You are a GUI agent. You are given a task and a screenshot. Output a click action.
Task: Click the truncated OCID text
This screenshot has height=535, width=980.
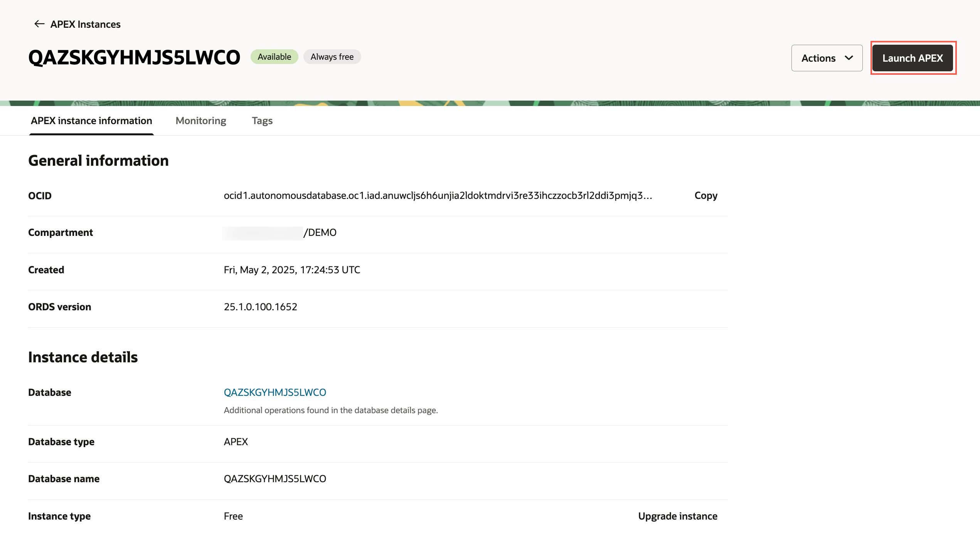(438, 195)
